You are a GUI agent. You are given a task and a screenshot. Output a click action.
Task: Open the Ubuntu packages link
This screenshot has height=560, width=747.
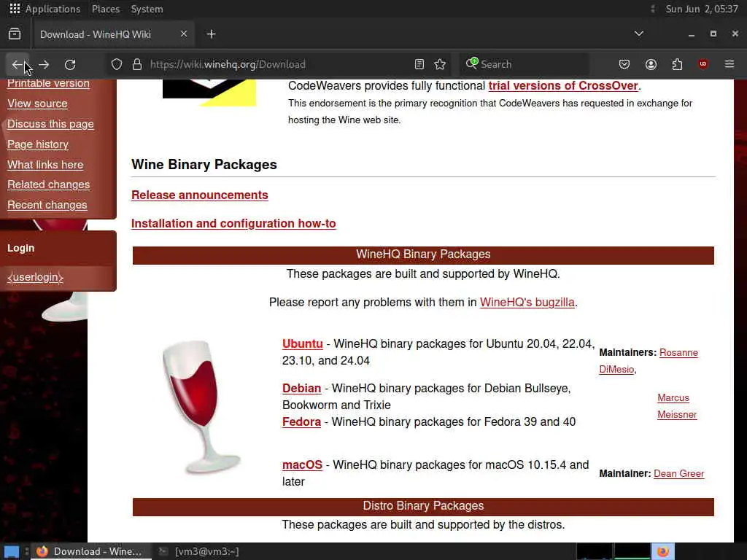(303, 344)
